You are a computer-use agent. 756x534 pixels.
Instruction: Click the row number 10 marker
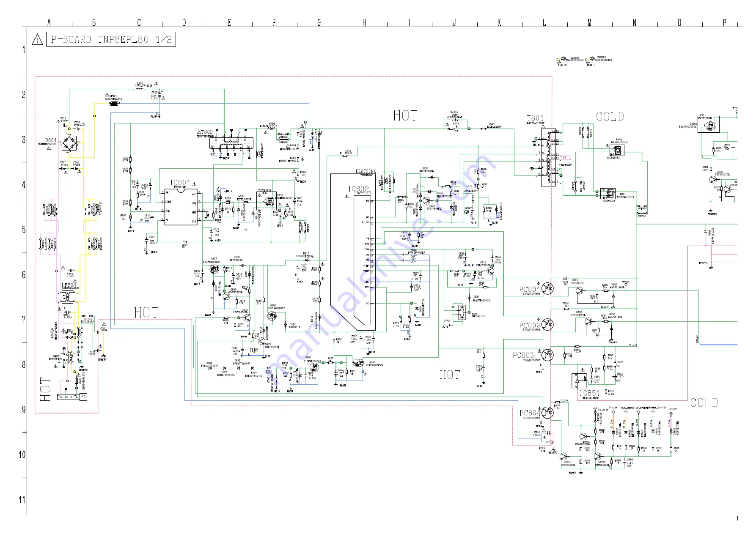tap(22, 455)
